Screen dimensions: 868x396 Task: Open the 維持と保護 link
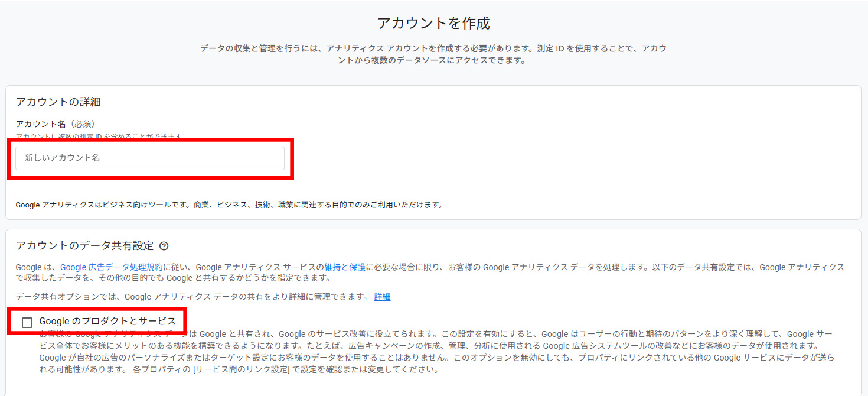point(345,267)
